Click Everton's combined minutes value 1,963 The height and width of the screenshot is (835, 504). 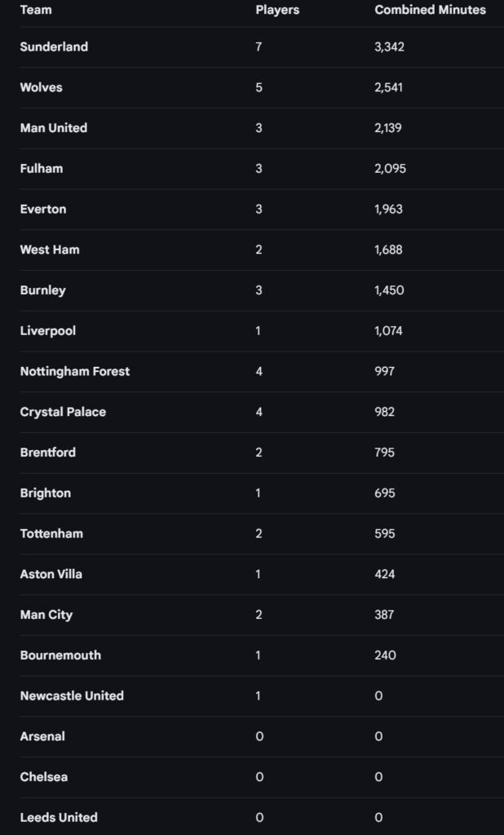[388, 209]
